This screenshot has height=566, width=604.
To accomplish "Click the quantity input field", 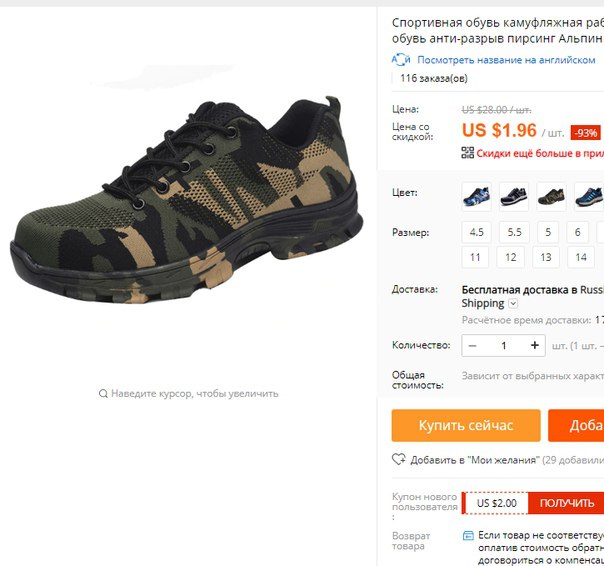I will pyautogui.click(x=503, y=345).
